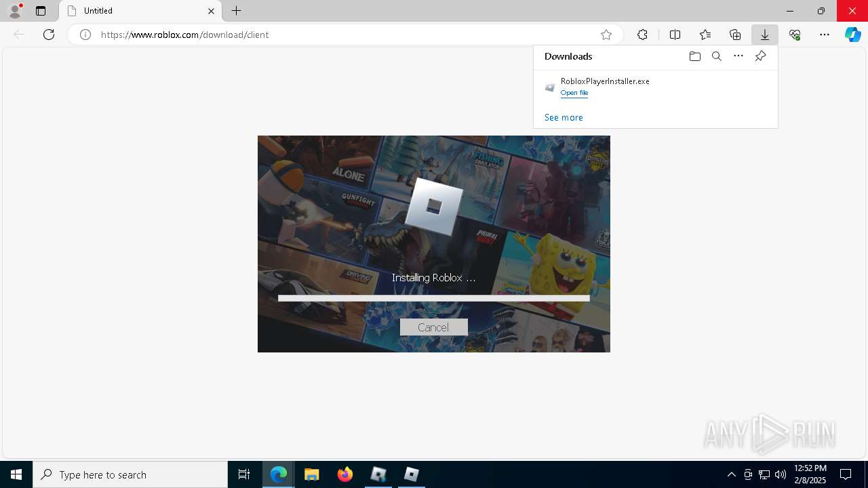Open a new tab with plus button

(236, 11)
